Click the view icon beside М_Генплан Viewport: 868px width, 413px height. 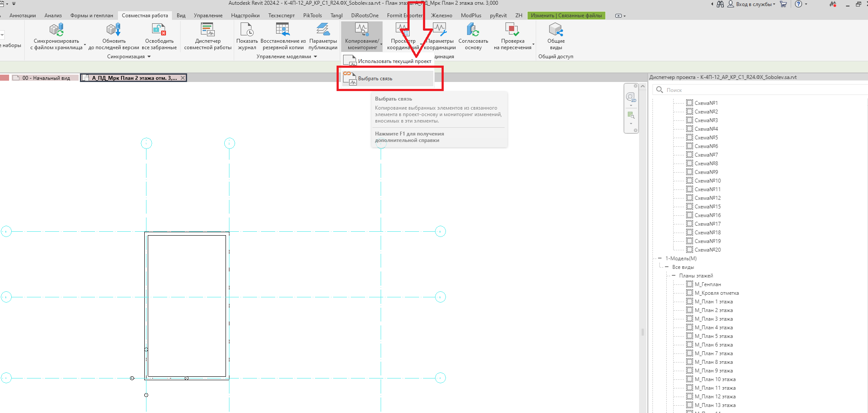[690, 284]
